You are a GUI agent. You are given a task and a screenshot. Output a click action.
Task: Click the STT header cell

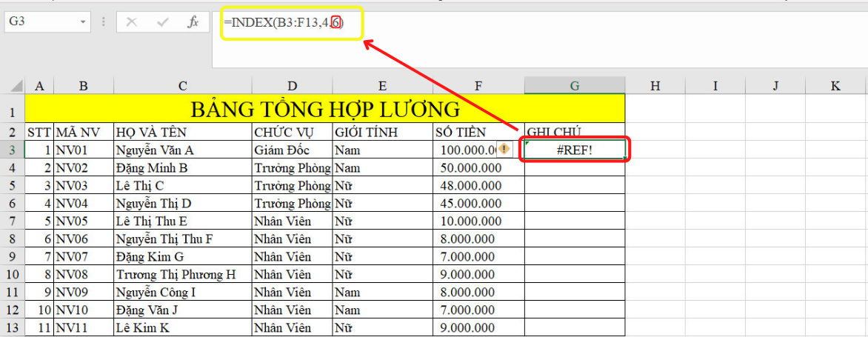[x=39, y=132]
